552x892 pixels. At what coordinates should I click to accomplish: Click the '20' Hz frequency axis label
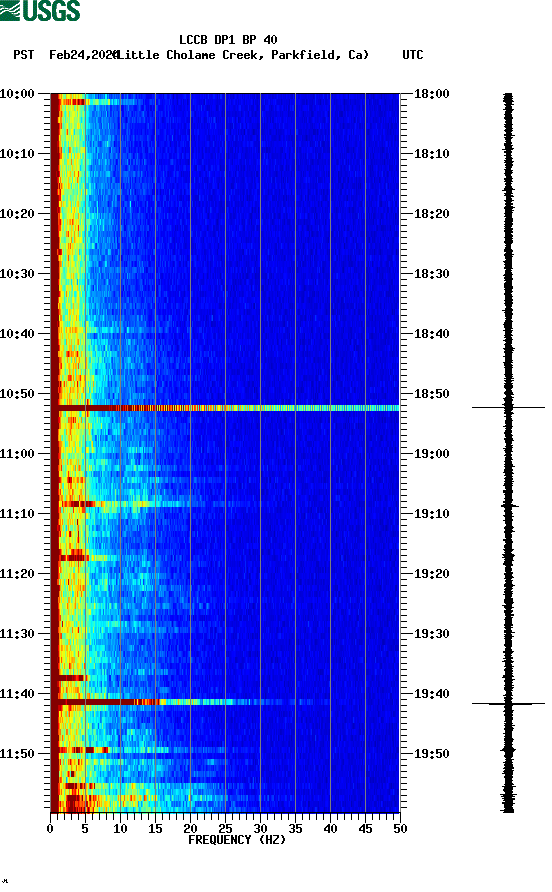(190, 829)
